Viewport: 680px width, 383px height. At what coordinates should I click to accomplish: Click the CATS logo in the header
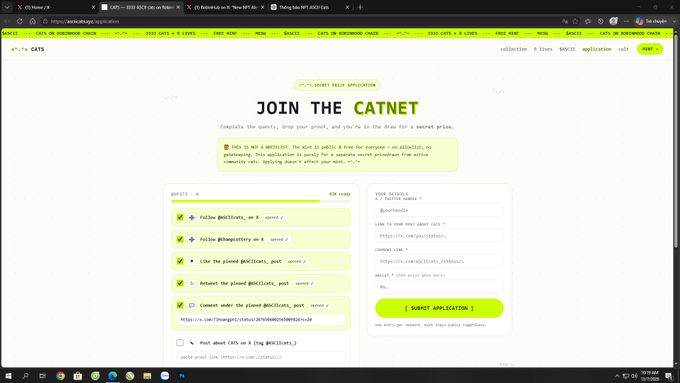[x=28, y=49]
